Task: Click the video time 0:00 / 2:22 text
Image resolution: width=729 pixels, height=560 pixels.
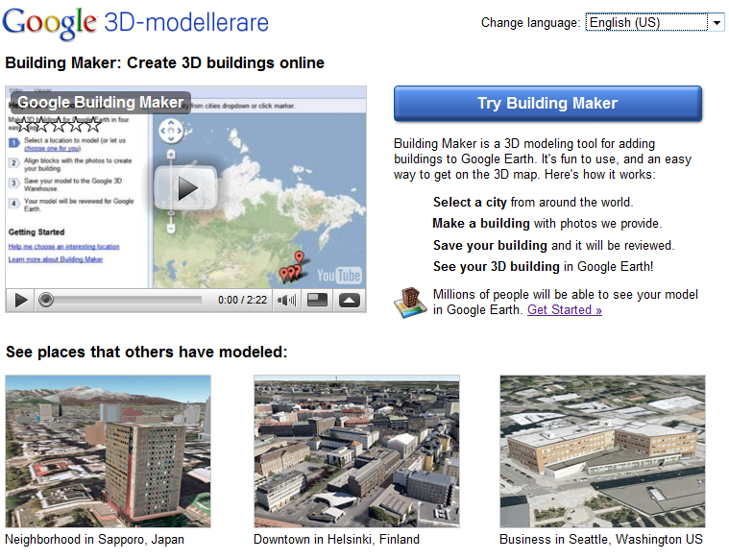Action: pyautogui.click(x=243, y=300)
